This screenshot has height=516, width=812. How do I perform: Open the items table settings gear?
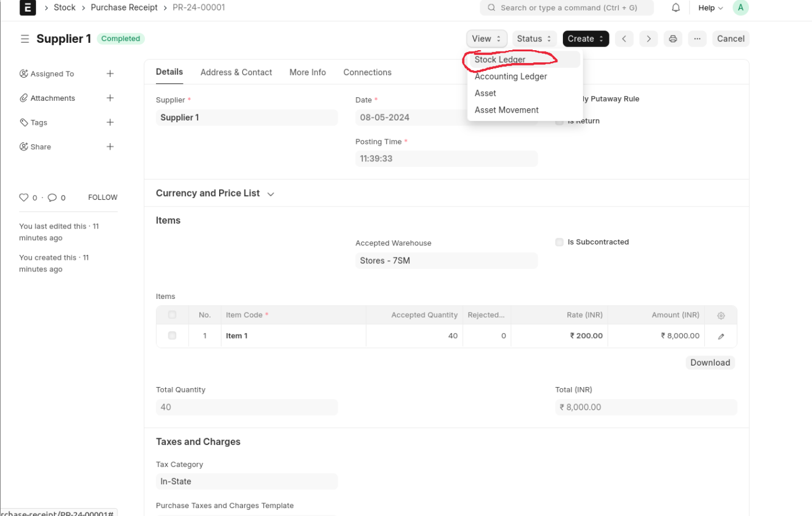721,315
